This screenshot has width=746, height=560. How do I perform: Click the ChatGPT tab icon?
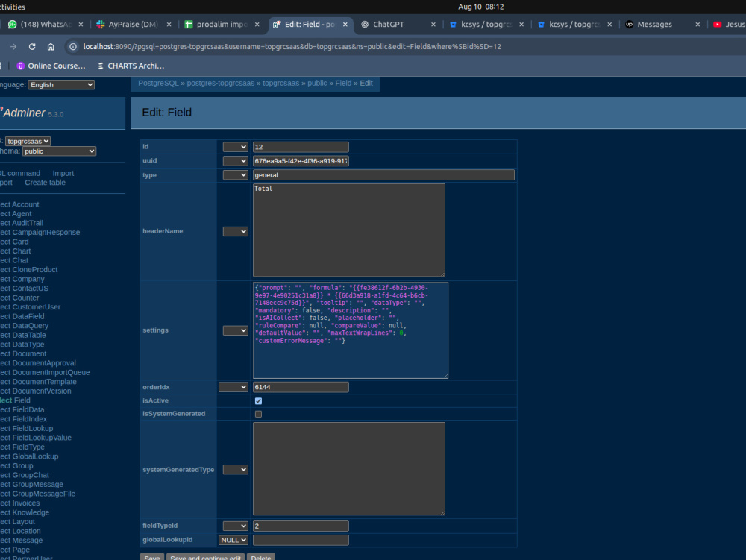(365, 25)
